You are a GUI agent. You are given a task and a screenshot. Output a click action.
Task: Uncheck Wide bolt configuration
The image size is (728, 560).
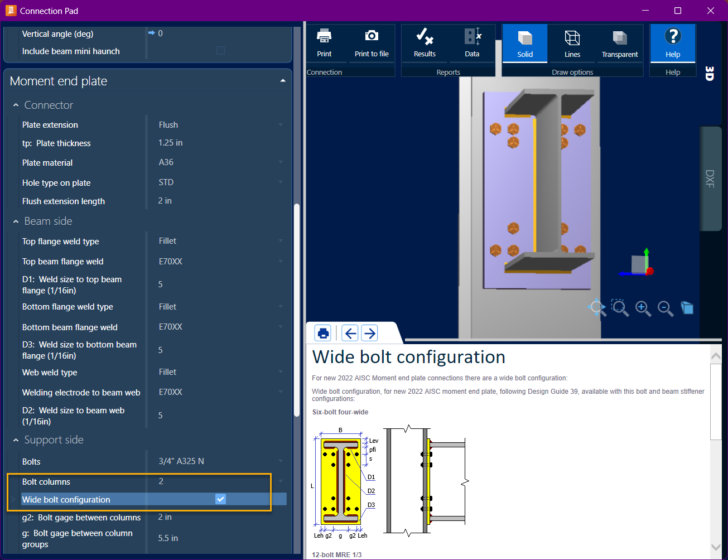220,499
